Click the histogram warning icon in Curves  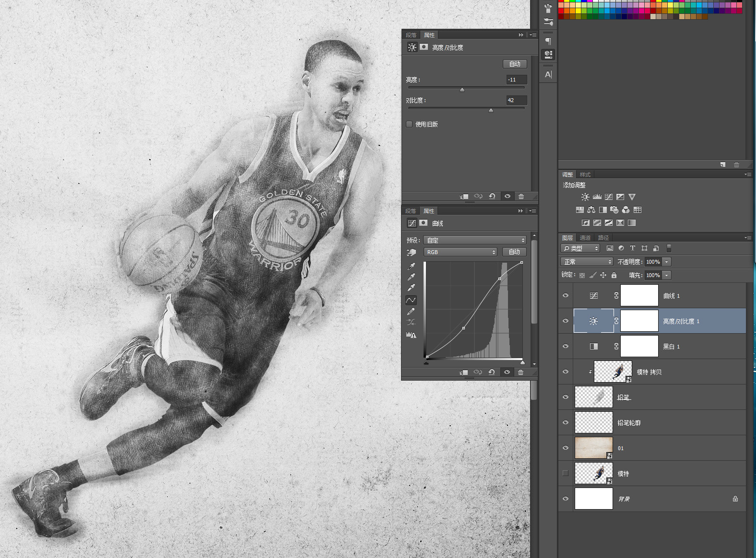pyautogui.click(x=411, y=335)
